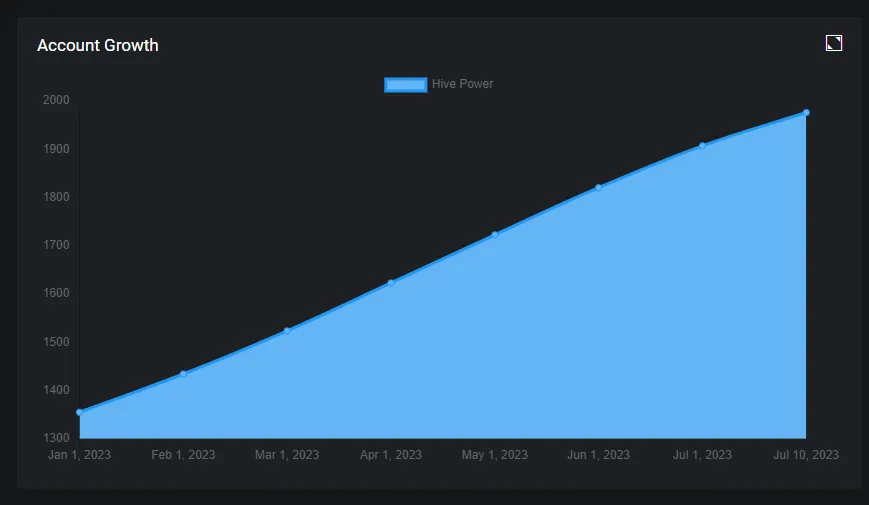Click the 1600 y-axis label

pyautogui.click(x=56, y=293)
